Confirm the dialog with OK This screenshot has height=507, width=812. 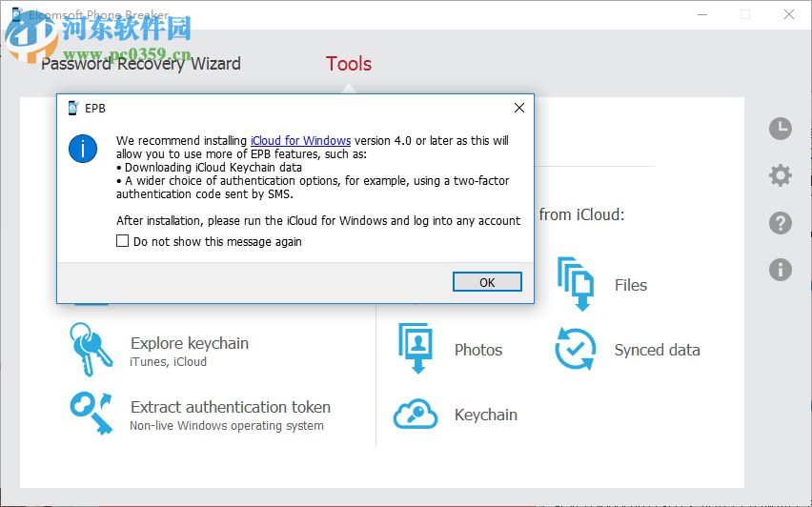(x=487, y=282)
